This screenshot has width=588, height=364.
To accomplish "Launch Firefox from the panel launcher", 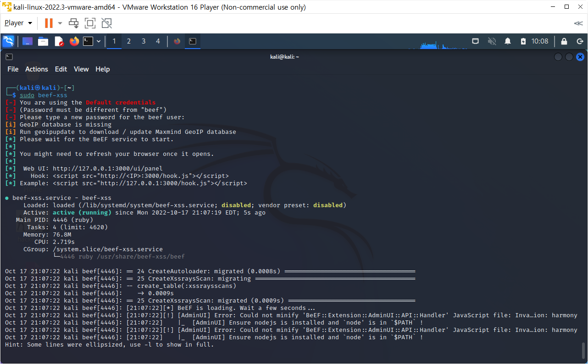I will click(74, 41).
